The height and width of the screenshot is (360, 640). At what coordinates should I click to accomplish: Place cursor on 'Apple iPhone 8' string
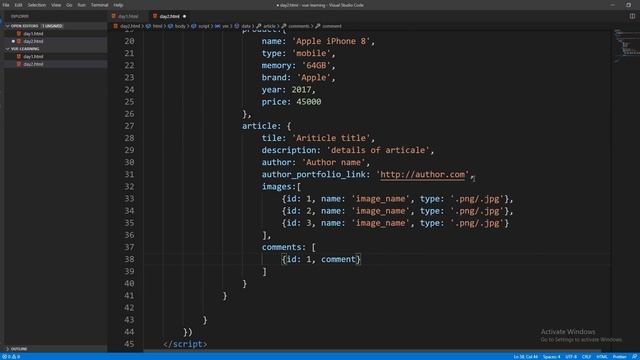pos(331,41)
